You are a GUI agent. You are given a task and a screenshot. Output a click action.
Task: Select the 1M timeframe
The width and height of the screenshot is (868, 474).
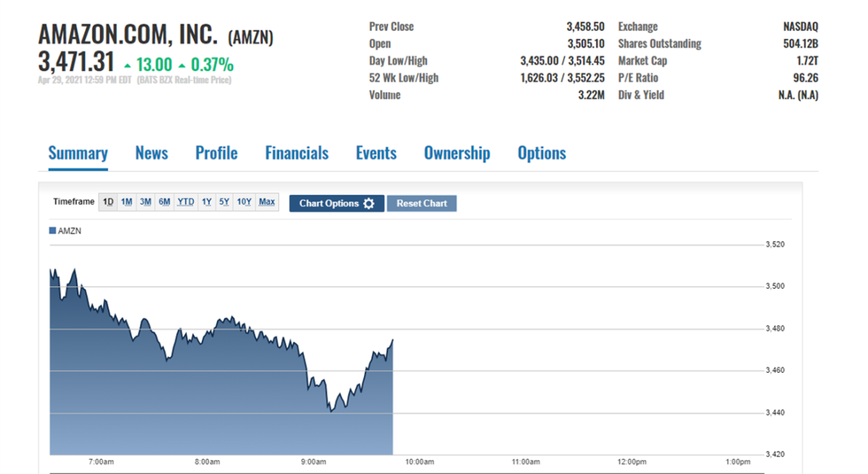click(127, 202)
